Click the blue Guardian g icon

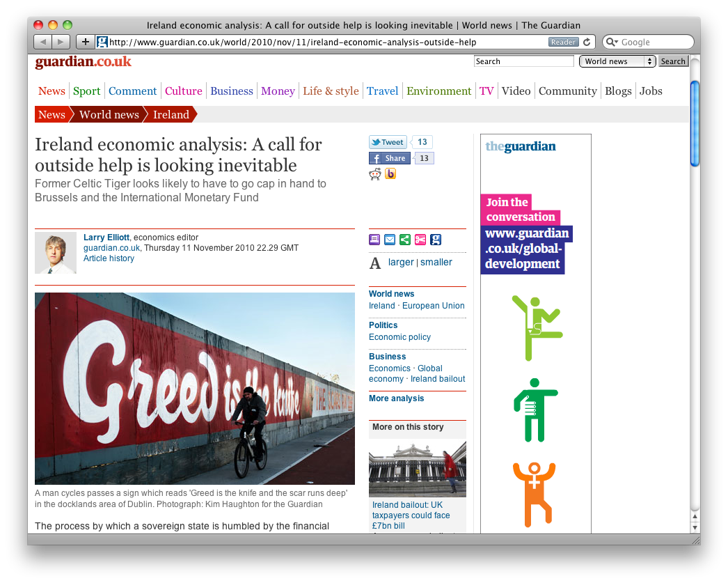(x=436, y=240)
